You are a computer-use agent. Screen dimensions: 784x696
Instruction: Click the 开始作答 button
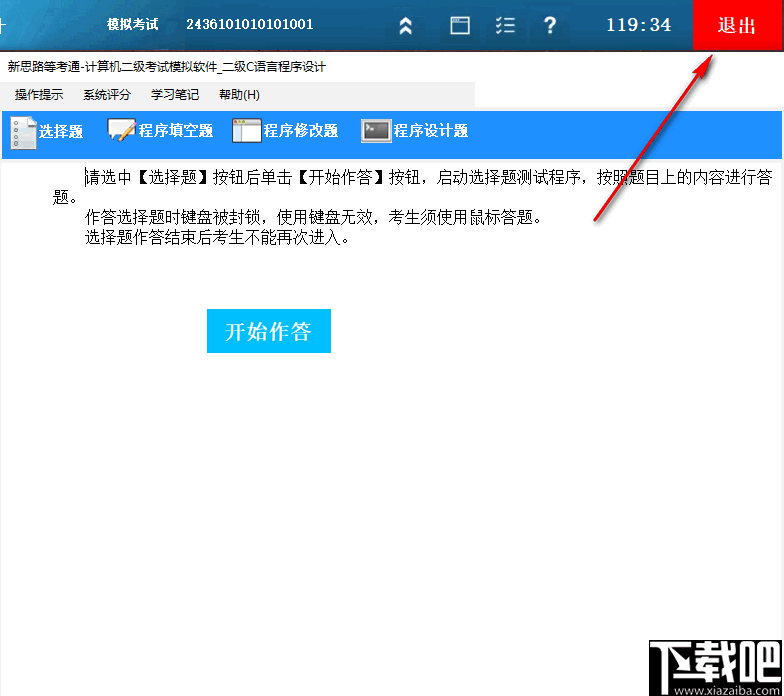click(x=269, y=331)
